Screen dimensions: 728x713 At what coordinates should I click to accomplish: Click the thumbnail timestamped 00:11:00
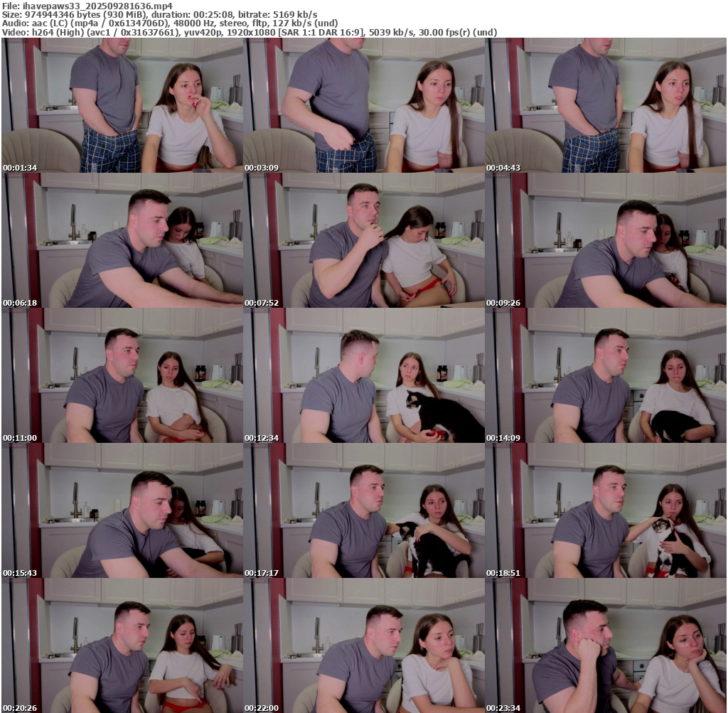[122, 375]
